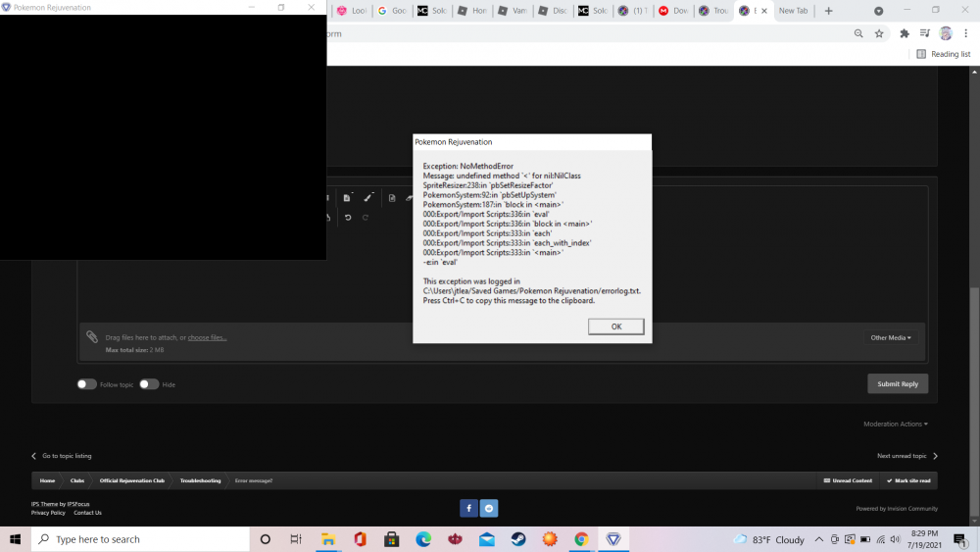Open the Privacy Policy link

(x=48, y=513)
